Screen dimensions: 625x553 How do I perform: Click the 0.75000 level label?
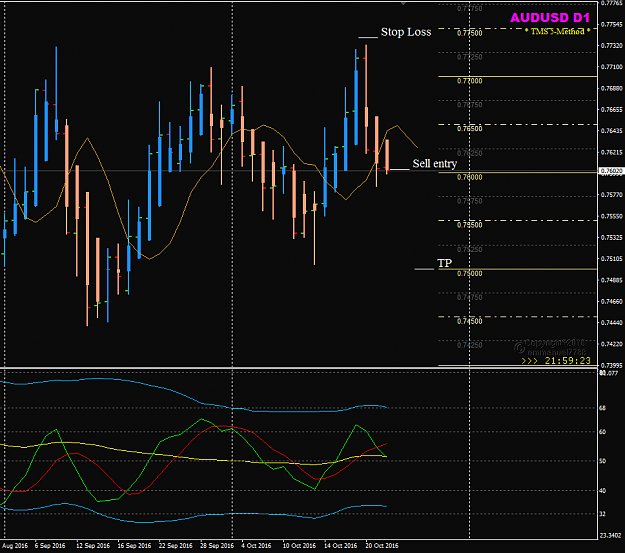470,274
